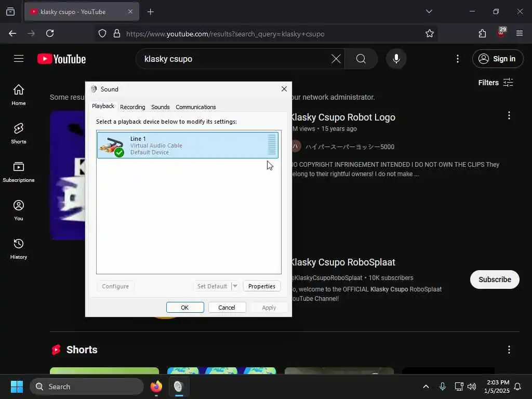Select the klasky csupo - YouTube browser tab
This screenshot has height=399, width=532.
pyautogui.click(x=82, y=12)
